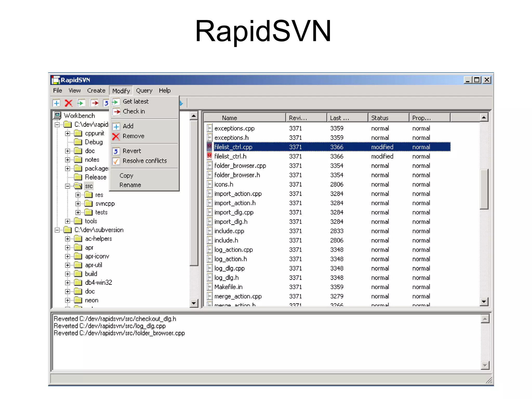The image size is (532, 399).
Task: Click Rename in the Modify menu
Action: click(x=130, y=185)
